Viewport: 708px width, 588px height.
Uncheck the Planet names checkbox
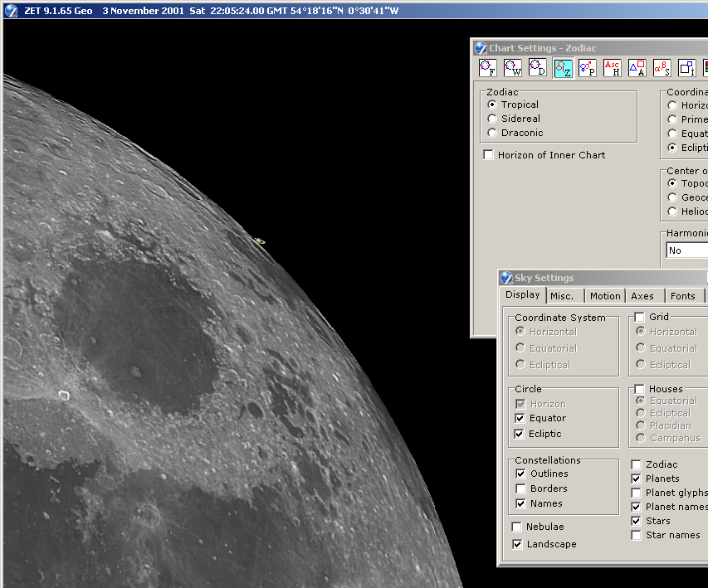click(x=636, y=507)
